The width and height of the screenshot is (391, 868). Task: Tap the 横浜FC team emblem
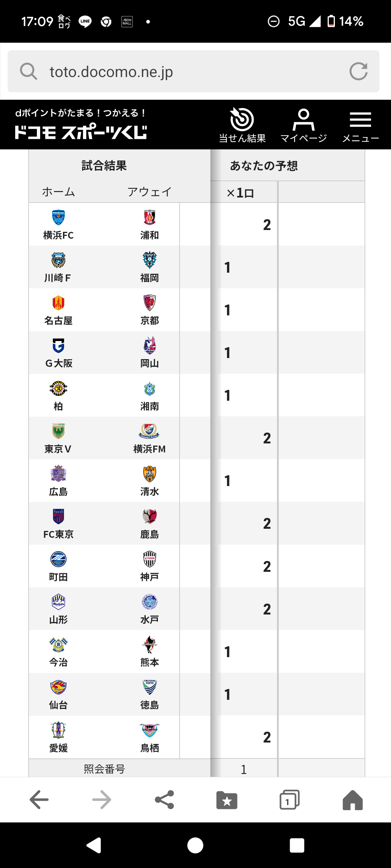click(x=58, y=218)
